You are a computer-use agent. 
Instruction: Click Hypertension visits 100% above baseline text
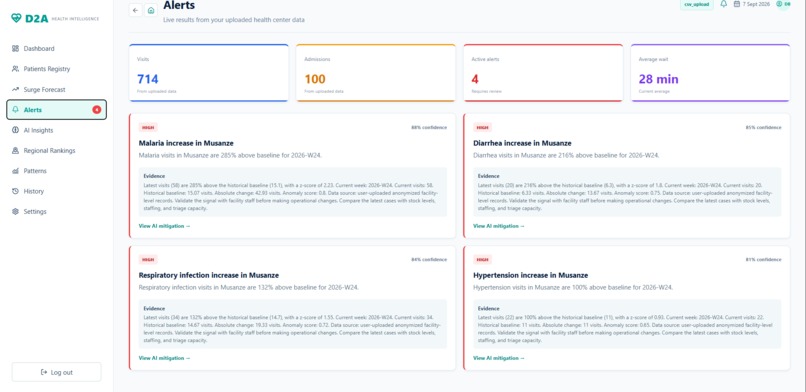click(573, 287)
